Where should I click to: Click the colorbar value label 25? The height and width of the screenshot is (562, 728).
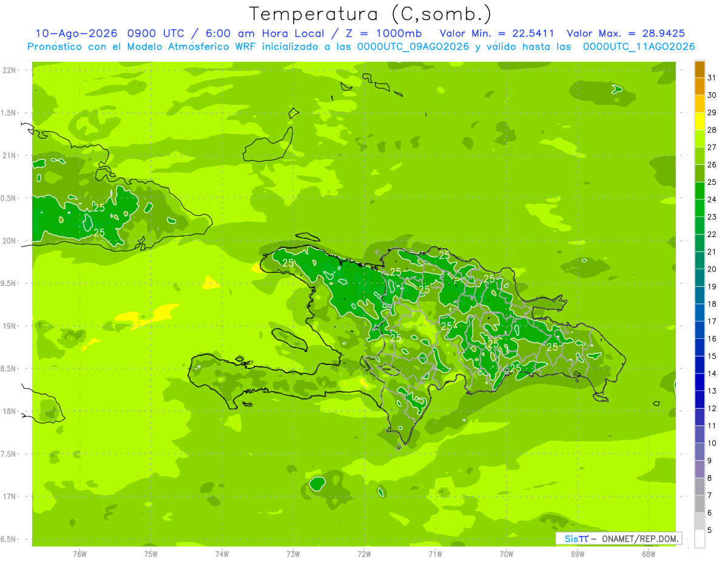712,182
